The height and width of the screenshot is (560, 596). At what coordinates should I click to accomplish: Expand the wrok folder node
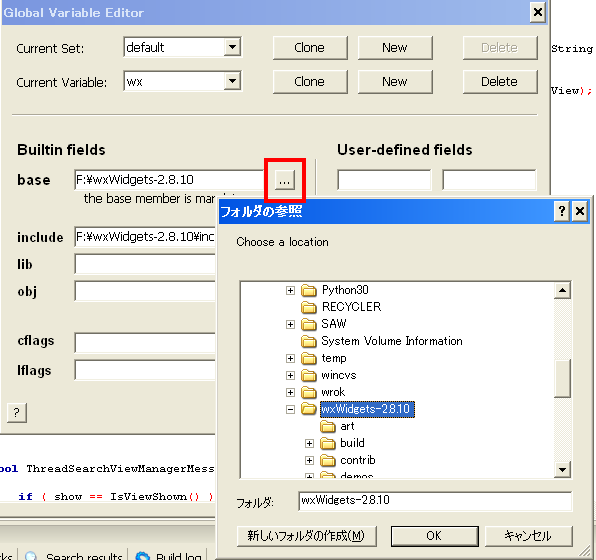coord(290,392)
